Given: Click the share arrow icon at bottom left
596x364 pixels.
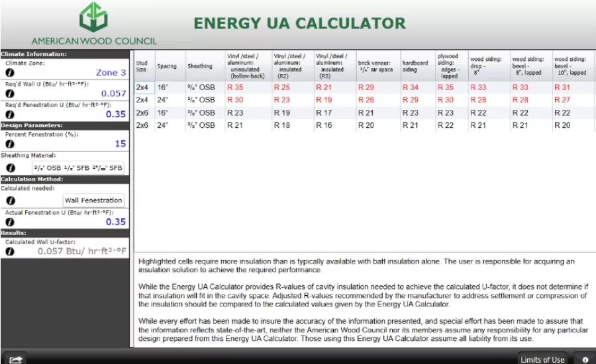Looking at the screenshot, I should (x=16, y=359).
